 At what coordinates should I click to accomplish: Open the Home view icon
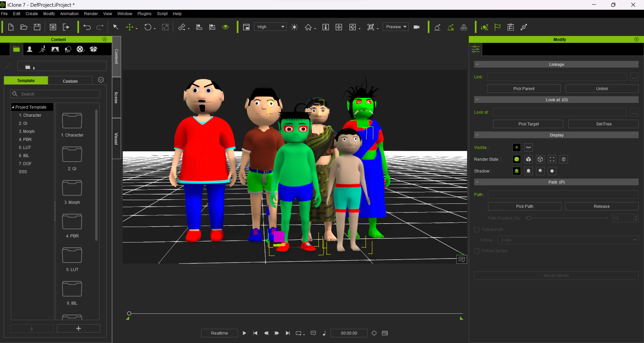coord(308,27)
